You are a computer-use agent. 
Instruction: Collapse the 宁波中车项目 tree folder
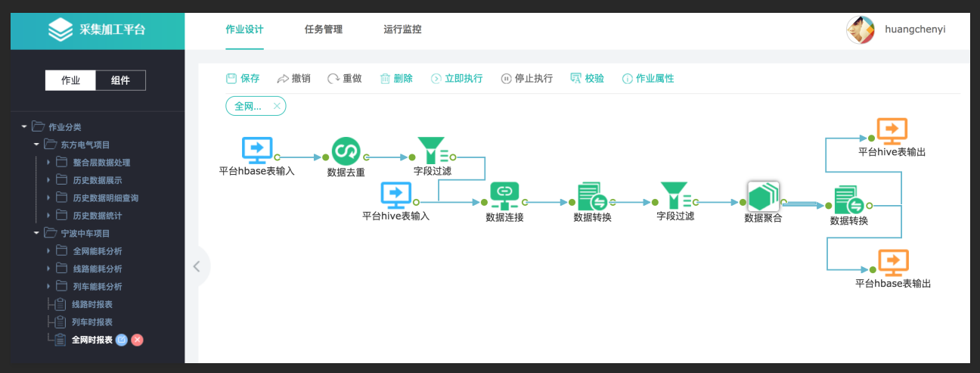click(x=36, y=233)
